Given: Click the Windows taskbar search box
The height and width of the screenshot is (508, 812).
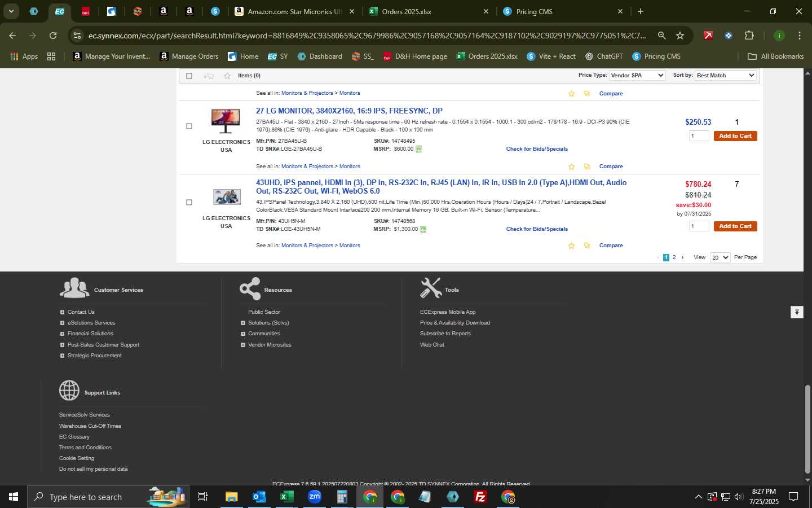Looking at the screenshot, I should click(107, 497).
